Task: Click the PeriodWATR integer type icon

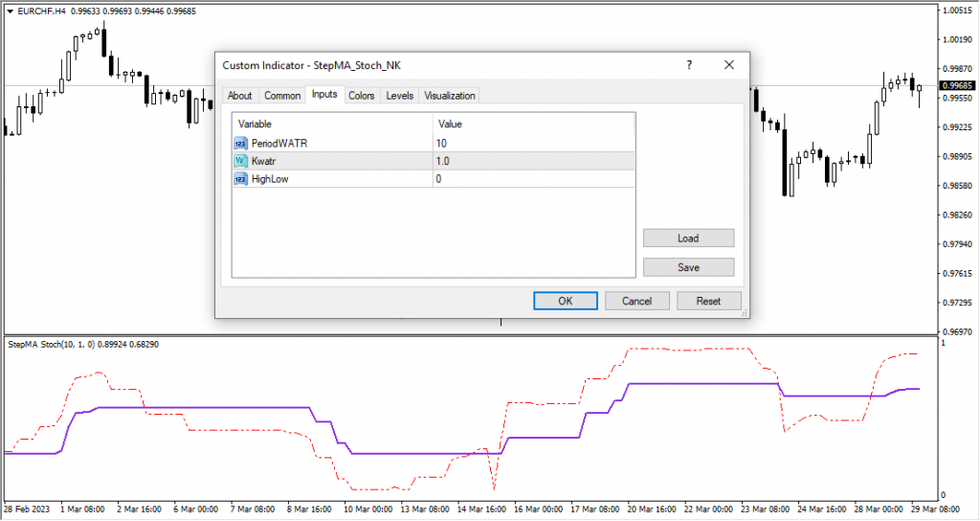Action: (x=240, y=143)
